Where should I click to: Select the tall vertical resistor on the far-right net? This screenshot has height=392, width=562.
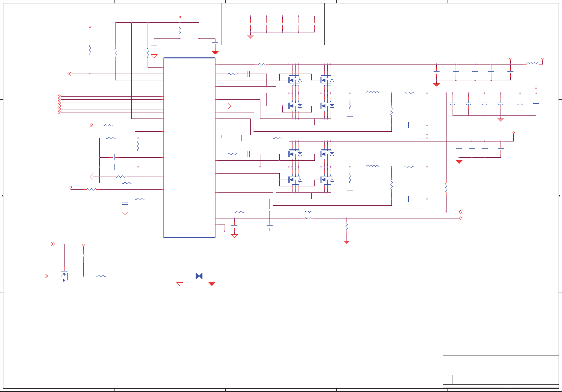[446, 188]
